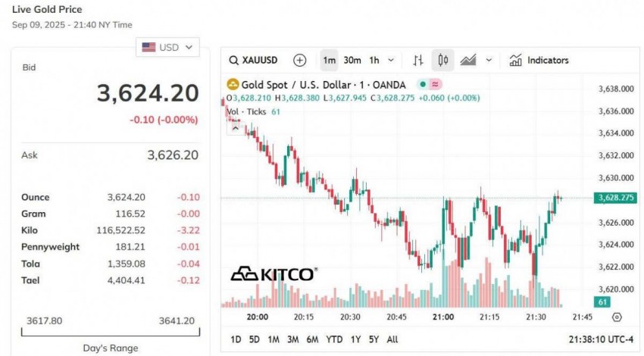This screenshot has height=356, width=644.
Task: Click the chart settings gear icon
Action: pyautogui.click(x=617, y=317)
